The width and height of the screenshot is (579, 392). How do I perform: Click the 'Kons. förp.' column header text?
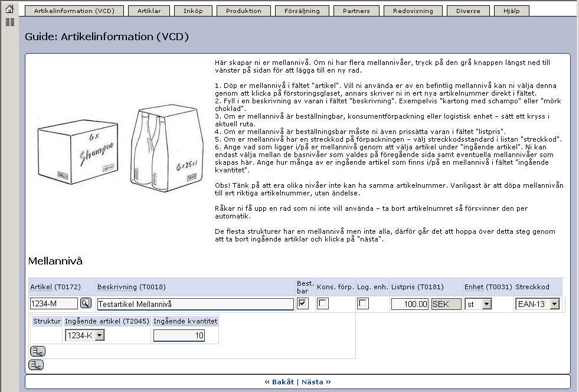[x=335, y=287]
